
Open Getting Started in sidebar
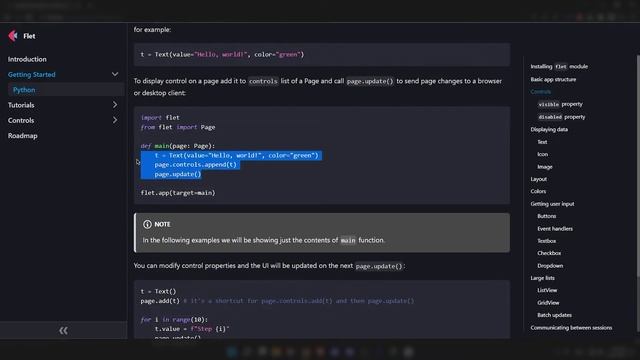tap(31, 75)
